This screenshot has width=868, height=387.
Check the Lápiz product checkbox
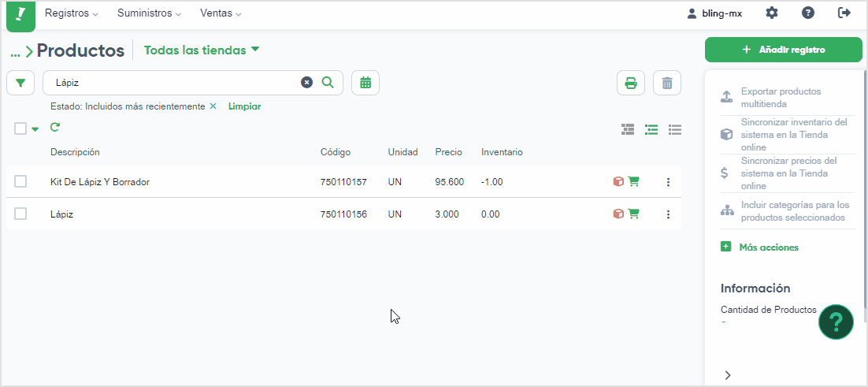(20, 214)
